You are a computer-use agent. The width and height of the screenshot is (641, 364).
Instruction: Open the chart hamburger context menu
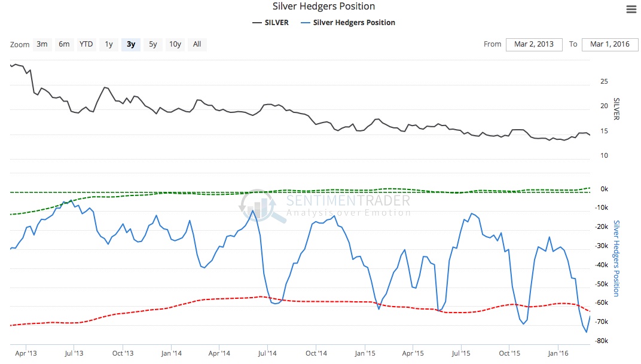click(x=631, y=9)
